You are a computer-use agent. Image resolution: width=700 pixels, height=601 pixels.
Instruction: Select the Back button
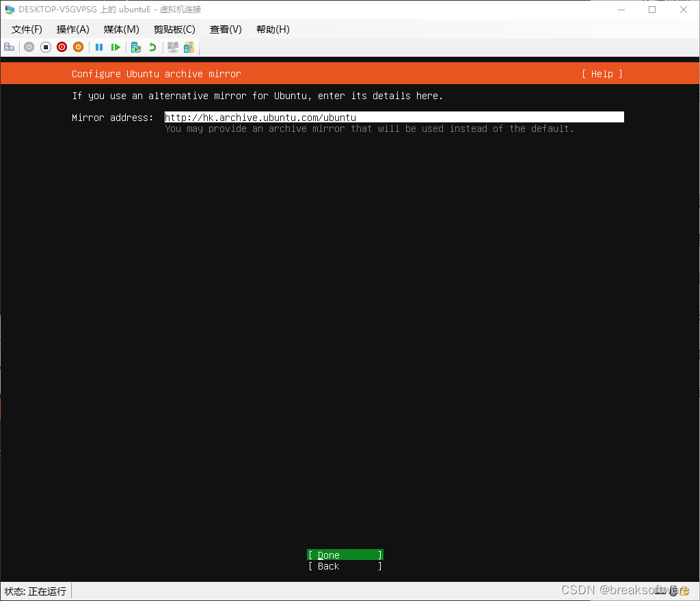345,566
